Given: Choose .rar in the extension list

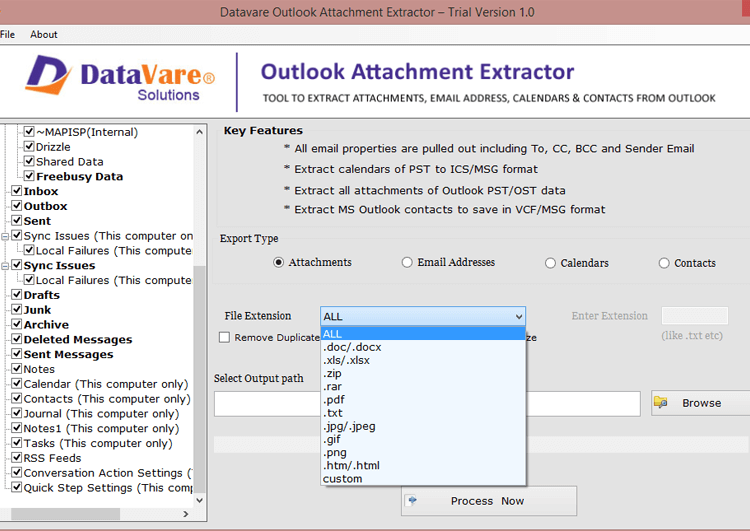Looking at the screenshot, I should 423,387.
